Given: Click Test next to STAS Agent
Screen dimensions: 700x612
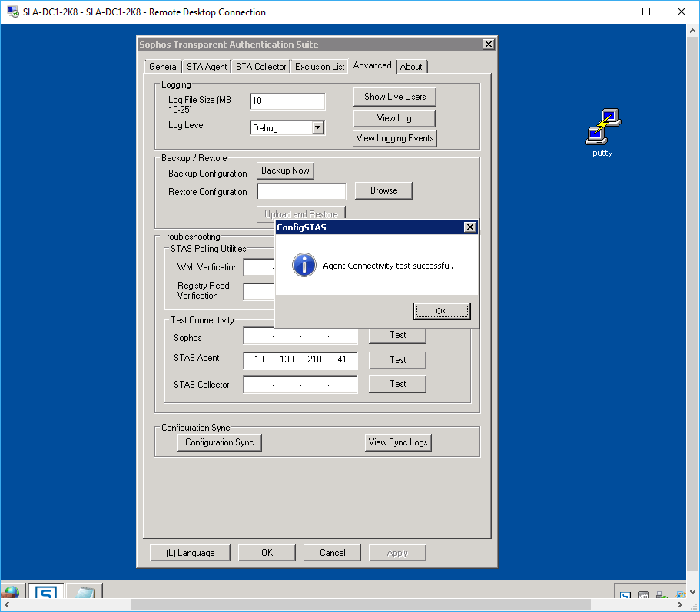Looking at the screenshot, I should click(x=397, y=360).
